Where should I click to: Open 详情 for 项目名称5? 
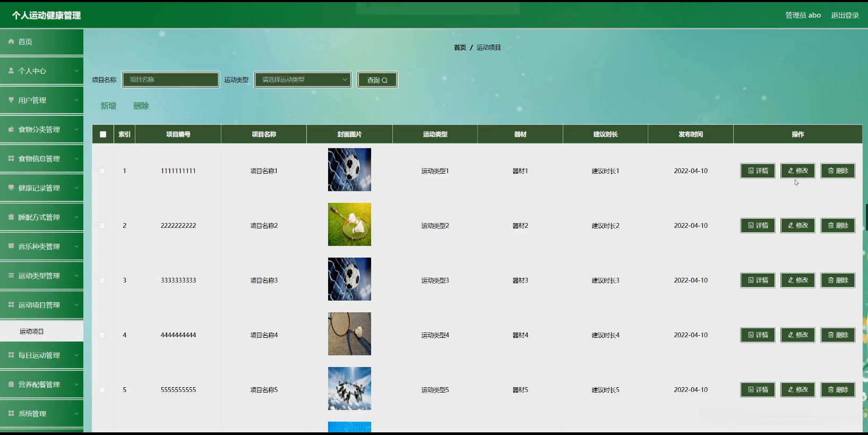(758, 390)
